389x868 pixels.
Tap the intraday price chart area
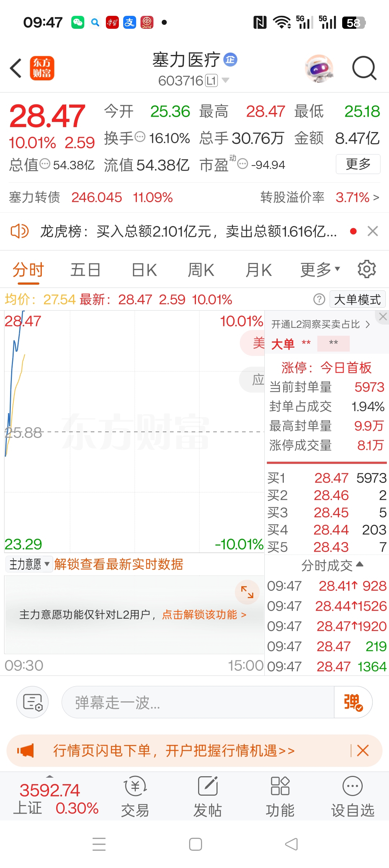[134, 432]
